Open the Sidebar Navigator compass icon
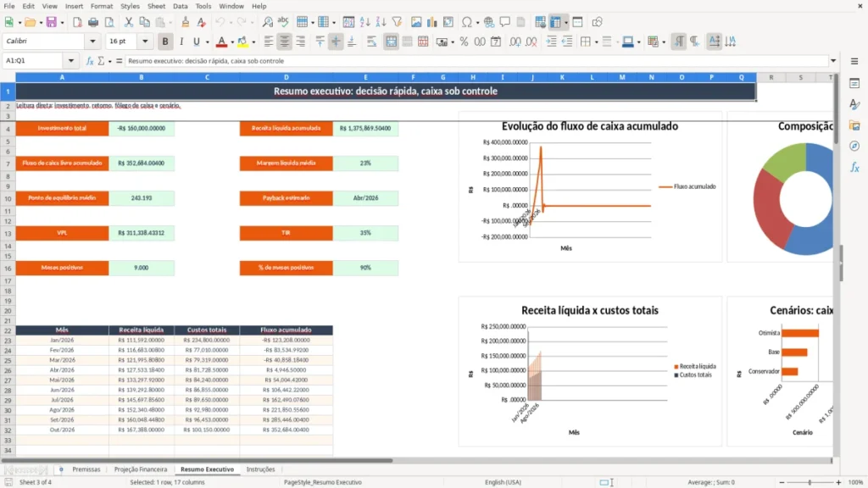Image resolution: width=868 pixels, height=488 pixels. tap(854, 146)
